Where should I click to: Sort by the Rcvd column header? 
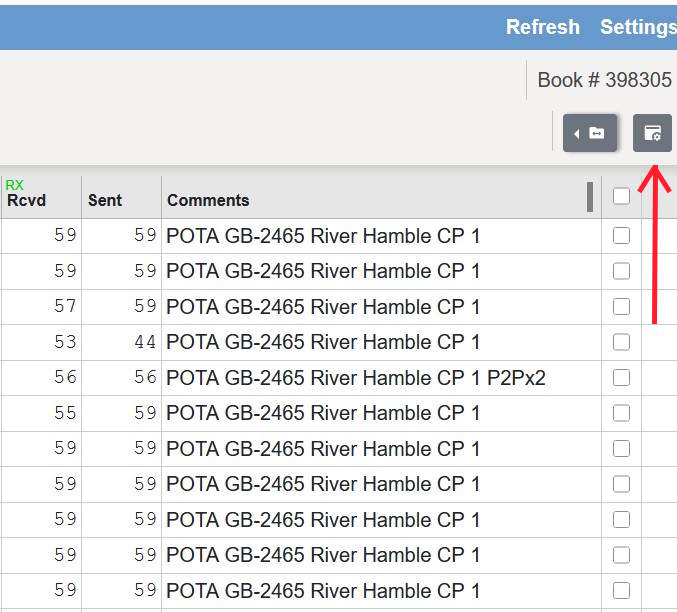point(27,200)
